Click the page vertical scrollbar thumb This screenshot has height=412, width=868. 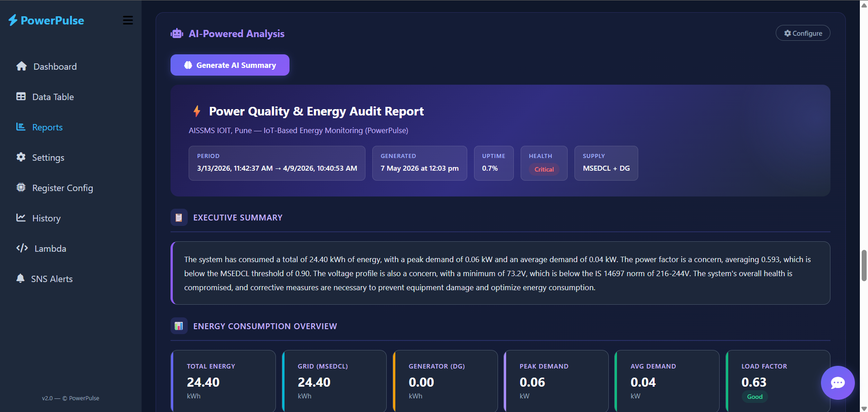(x=864, y=265)
